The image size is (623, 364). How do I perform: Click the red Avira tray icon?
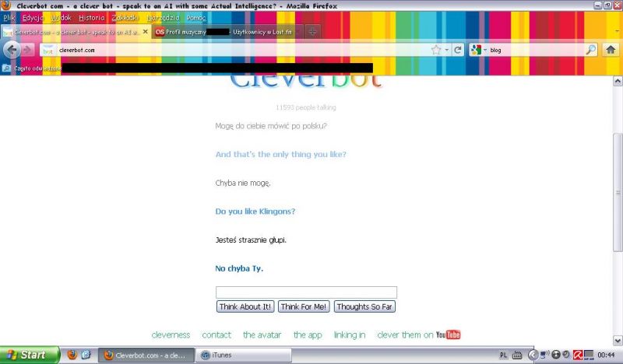(578, 355)
